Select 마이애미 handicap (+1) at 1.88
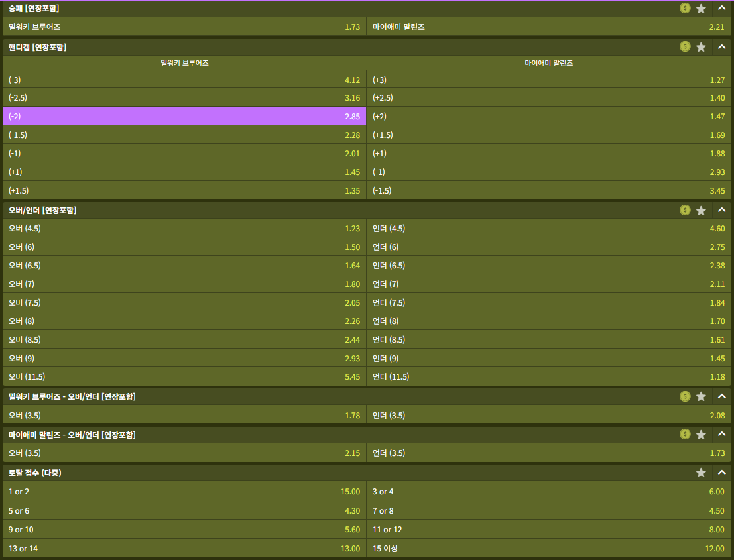 [548, 154]
